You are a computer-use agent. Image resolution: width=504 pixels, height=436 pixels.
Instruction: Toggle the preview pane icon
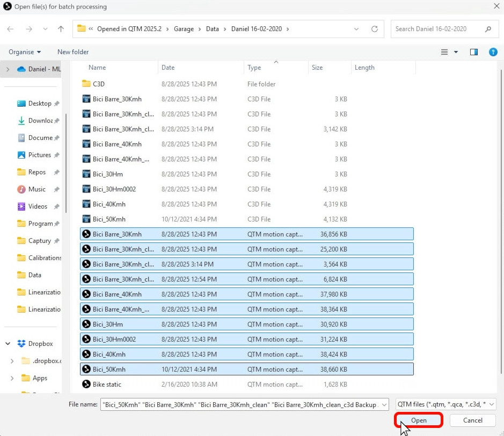(x=473, y=52)
